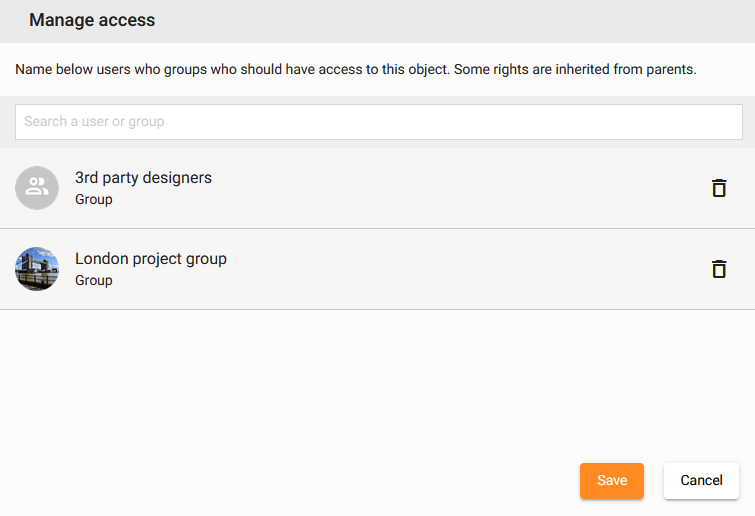
Task: Focus the Search a user or group field
Action: click(x=378, y=122)
